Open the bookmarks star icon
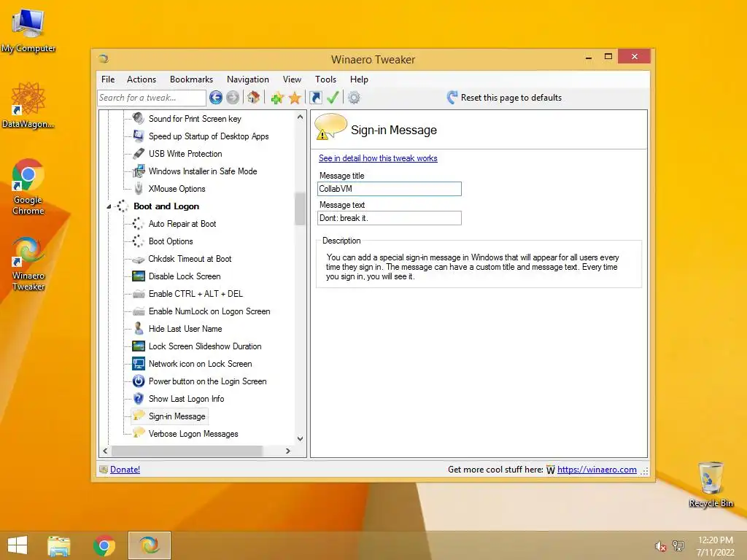 coord(295,98)
